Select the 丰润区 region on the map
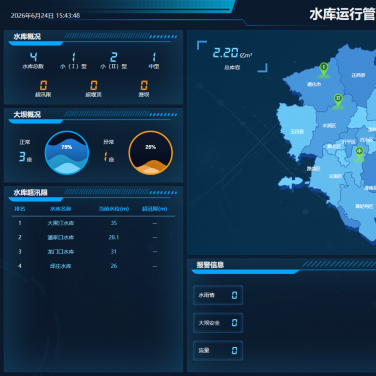The image size is (376, 376). pyautogui.click(x=329, y=126)
